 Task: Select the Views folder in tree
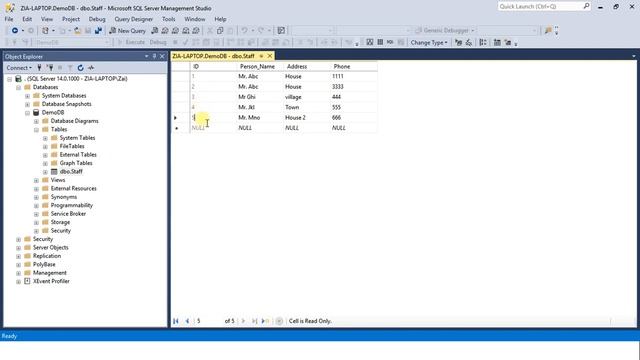(x=58, y=180)
